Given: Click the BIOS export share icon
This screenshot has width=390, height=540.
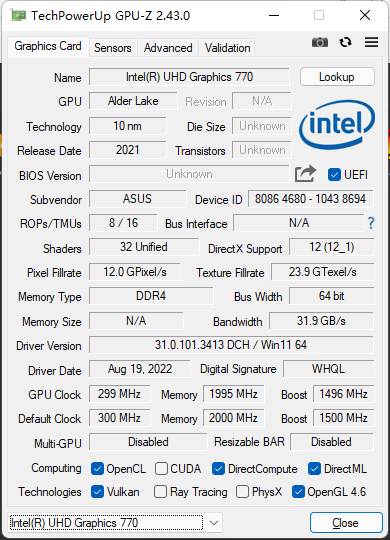Looking at the screenshot, I should (305, 174).
